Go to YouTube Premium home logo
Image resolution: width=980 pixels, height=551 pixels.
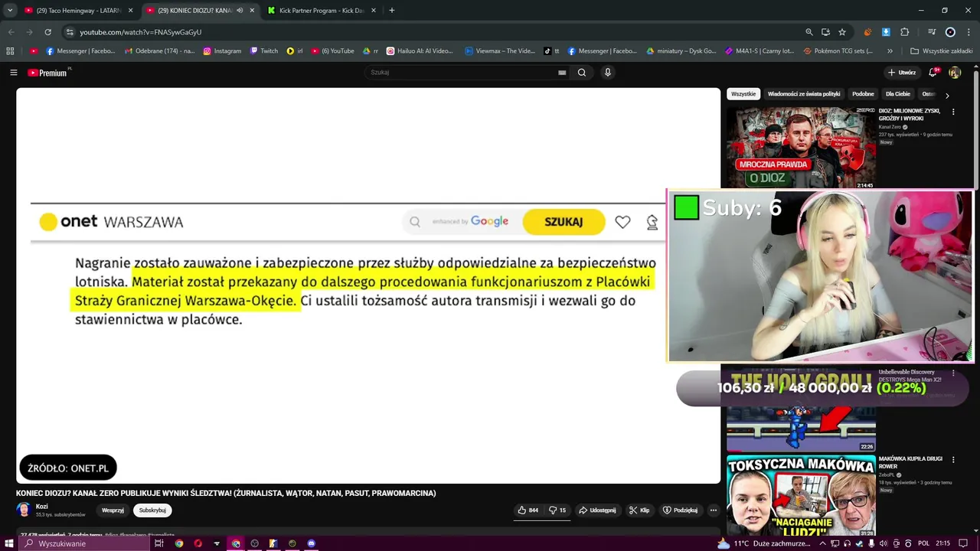point(47,73)
